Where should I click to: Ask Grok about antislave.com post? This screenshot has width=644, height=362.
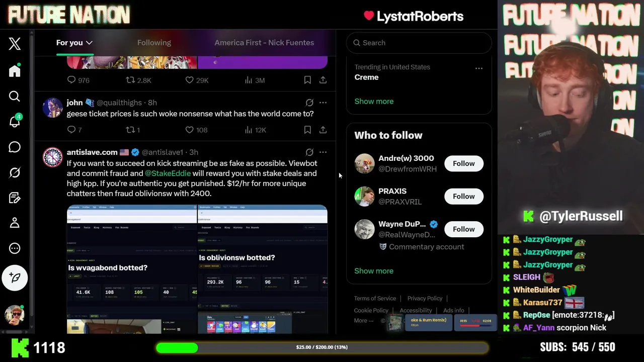coord(309,152)
